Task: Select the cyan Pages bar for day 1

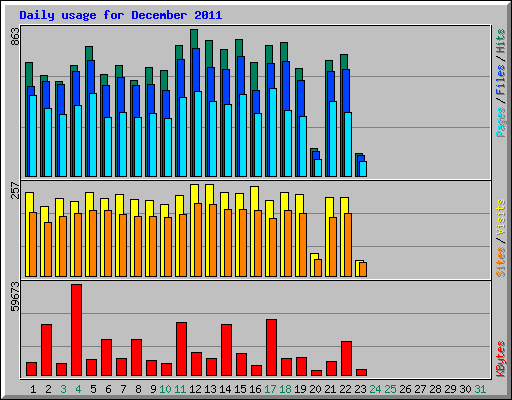Action: pyautogui.click(x=33, y=136)
